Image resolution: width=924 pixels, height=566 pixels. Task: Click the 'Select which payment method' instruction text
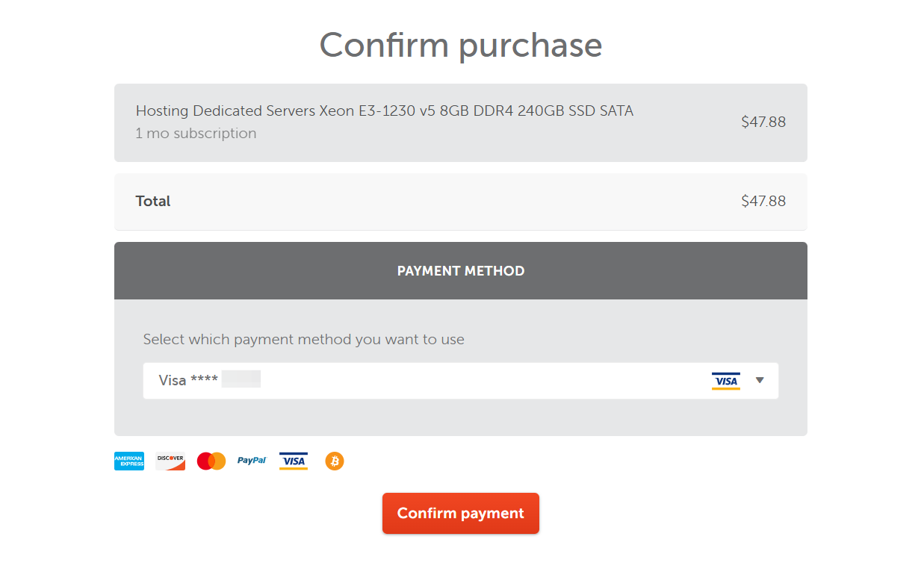click(x=302, y=339)
